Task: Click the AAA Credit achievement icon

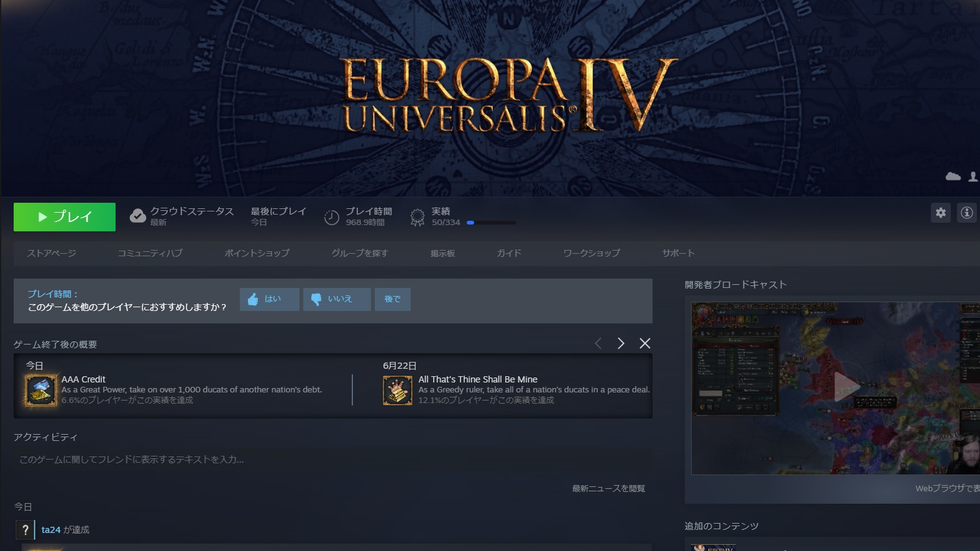Action: tap(41, 391)
